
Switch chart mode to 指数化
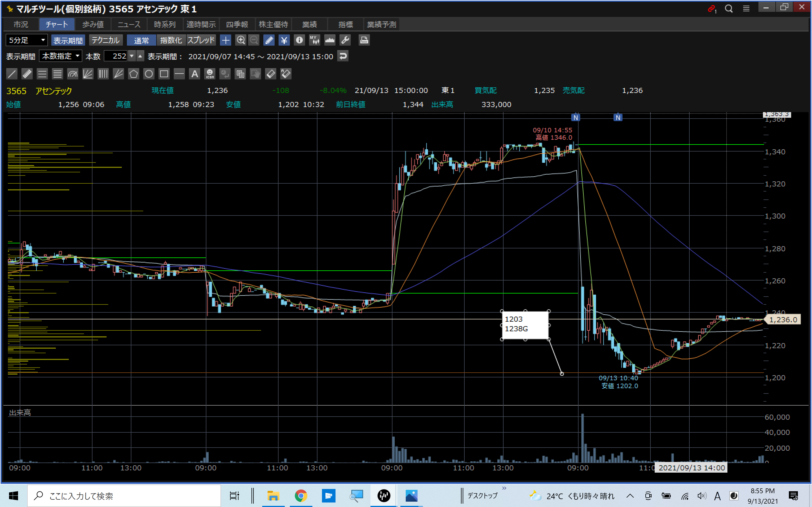pyautogui.click(x=171, y=40)
